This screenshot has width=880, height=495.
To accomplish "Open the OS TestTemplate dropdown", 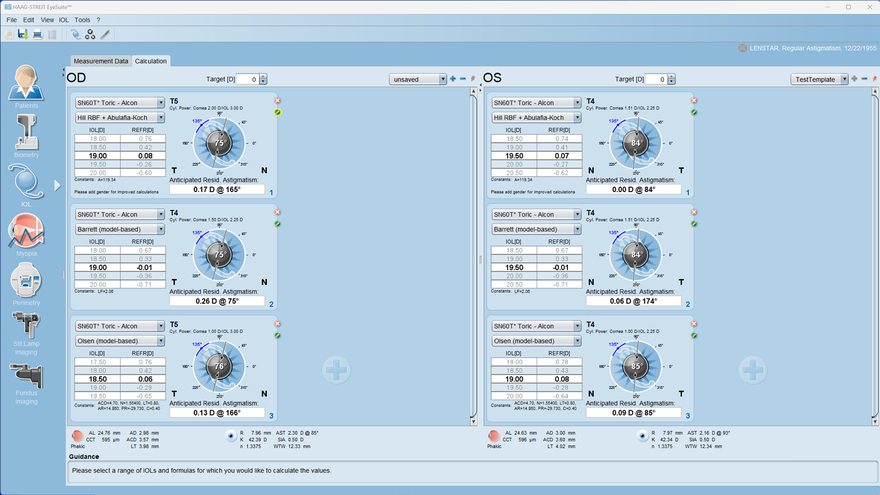I will tap(844, 78).
